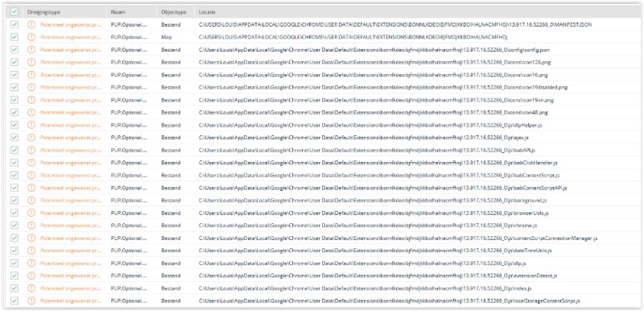Select the path ending in icons\icon19on.png
644x311 pixels.
pos(376,100)
